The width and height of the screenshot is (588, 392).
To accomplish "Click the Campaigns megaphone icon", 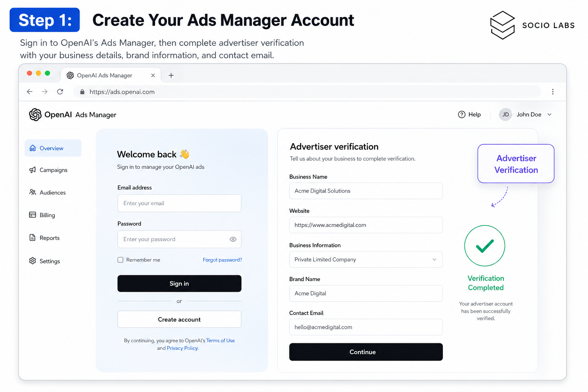I will click(33, 170).
